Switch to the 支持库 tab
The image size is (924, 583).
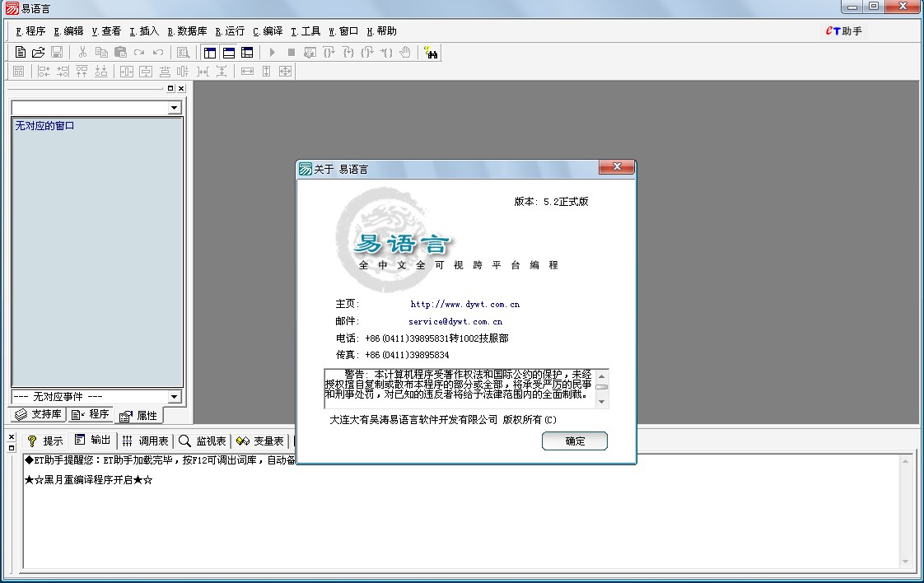pos(38,414)
